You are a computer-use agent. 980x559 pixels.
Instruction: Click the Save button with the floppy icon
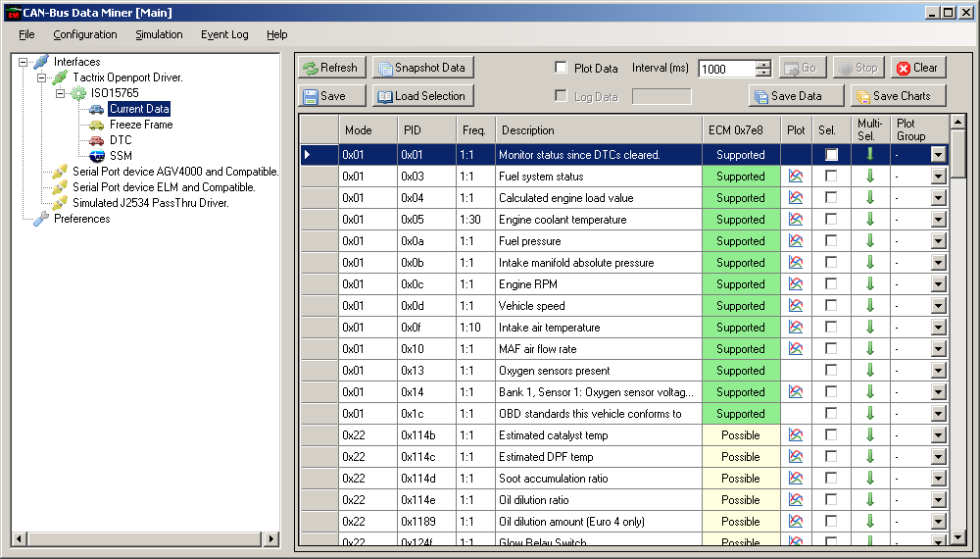click(x=332, y=96)
